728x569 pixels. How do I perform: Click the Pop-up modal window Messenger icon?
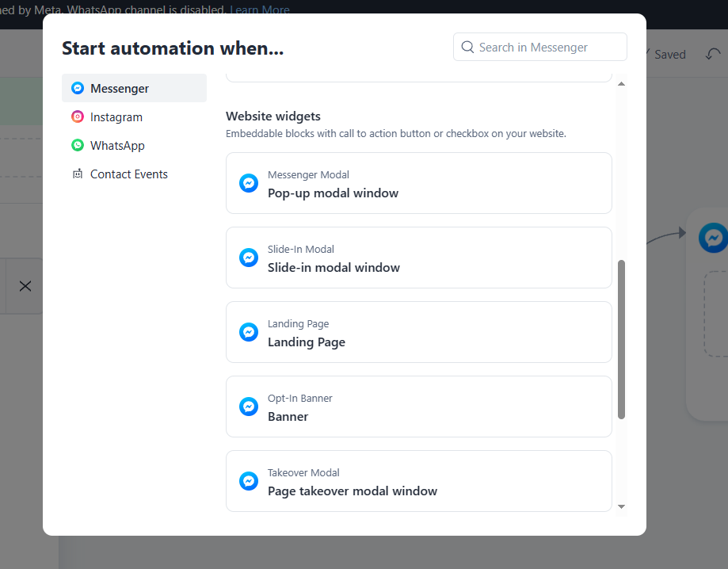pyautogui.click(x=249, y=183)
